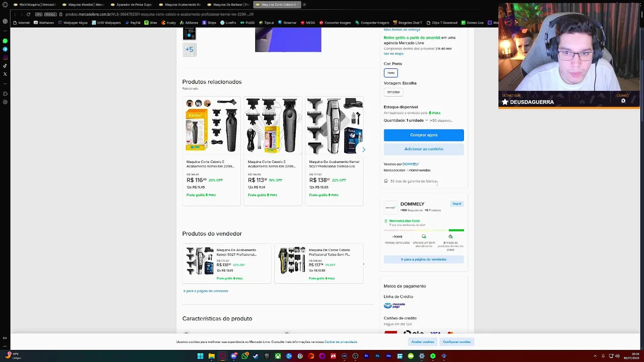Click the next arrow in related products carousel
Viewport: 644px width, 362px height.
click(x=363, y=149)
